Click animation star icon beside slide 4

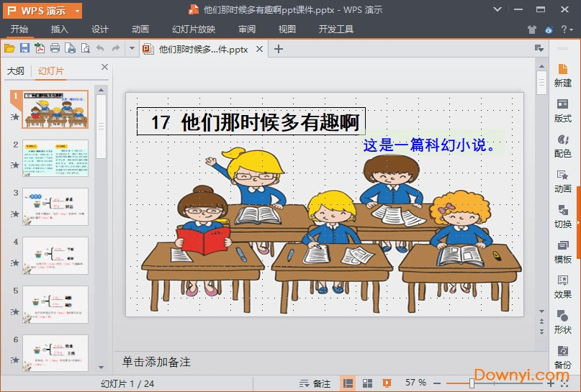[x=15, y=263]
